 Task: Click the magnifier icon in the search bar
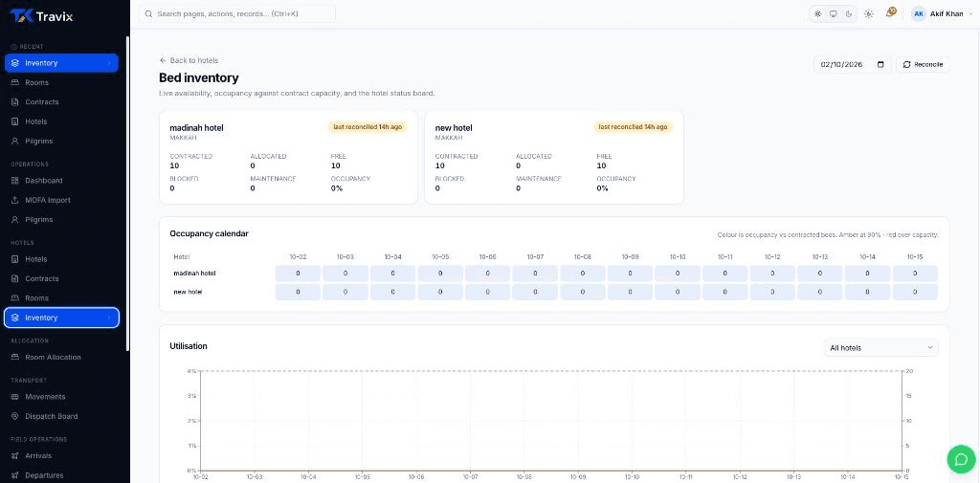[148, 13]
